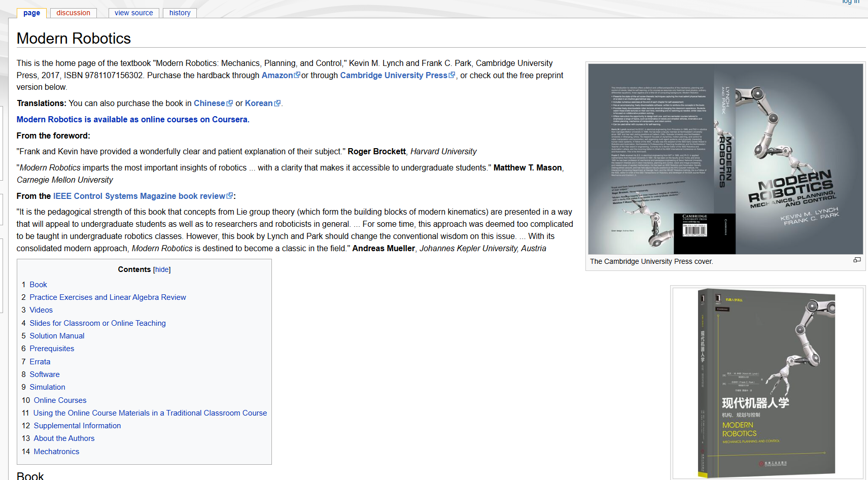Image resolution: width=868 pixels, height=480 pixels.
Task: Jump to the Book section in Contents
Action: pos(38,285)
